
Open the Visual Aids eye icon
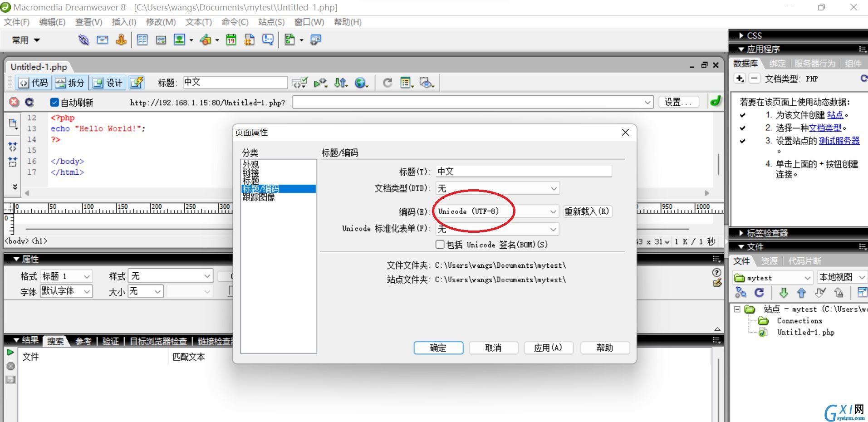click(427, 83)
